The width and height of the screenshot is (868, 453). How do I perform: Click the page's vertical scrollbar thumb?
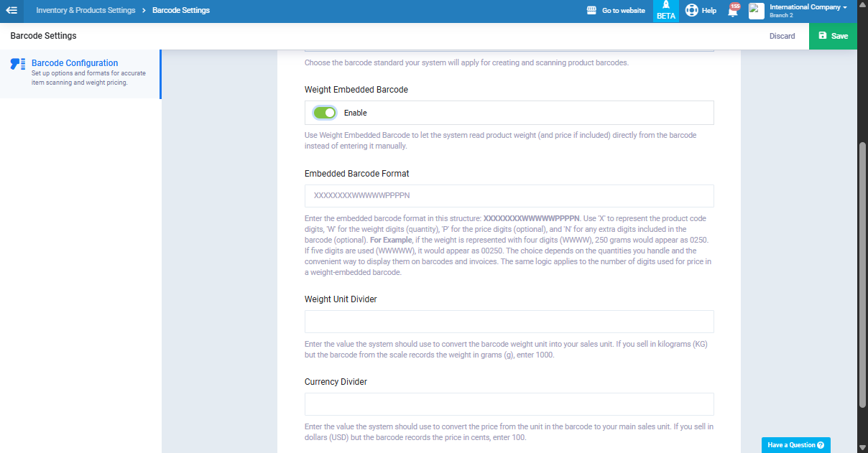pos(862,273)
